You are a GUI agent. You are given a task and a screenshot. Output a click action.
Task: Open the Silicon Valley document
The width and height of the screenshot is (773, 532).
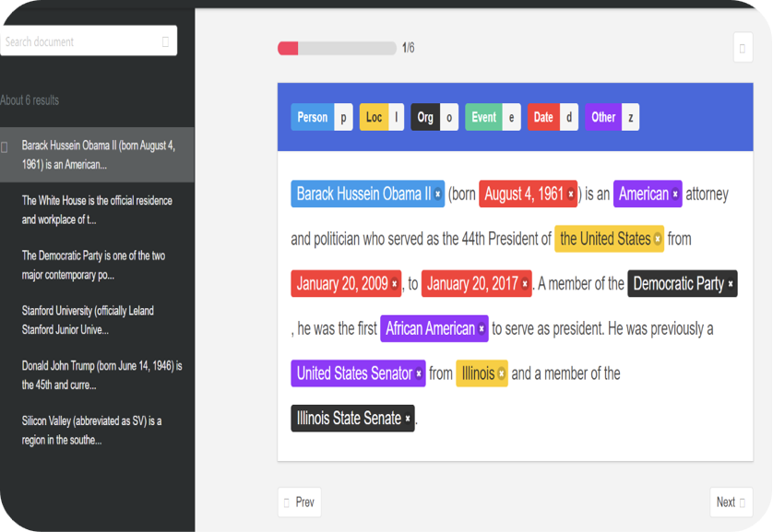[97, 431]
